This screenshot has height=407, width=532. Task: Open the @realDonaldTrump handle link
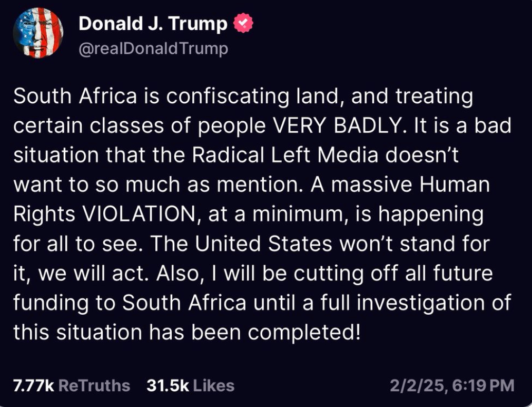click(x=153, y=49)
